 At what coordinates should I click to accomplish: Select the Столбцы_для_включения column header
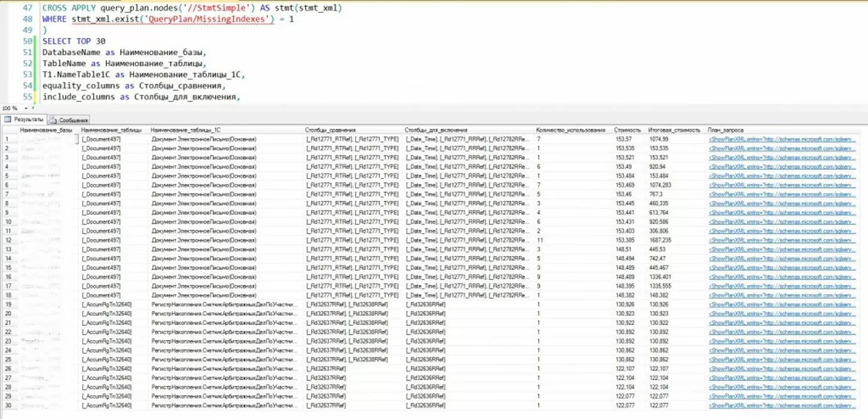pos(436,130)
